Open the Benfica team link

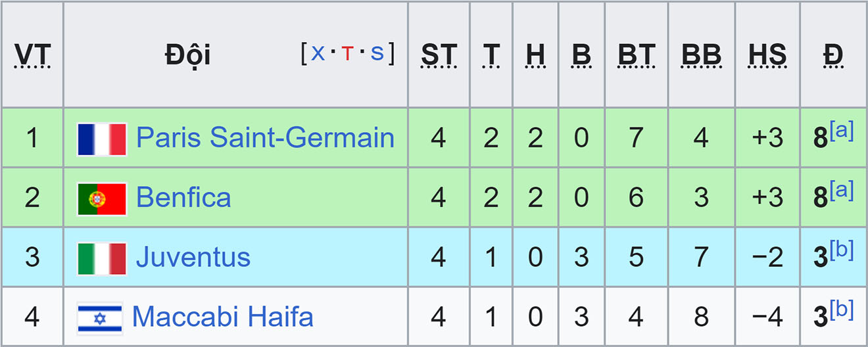183,198
